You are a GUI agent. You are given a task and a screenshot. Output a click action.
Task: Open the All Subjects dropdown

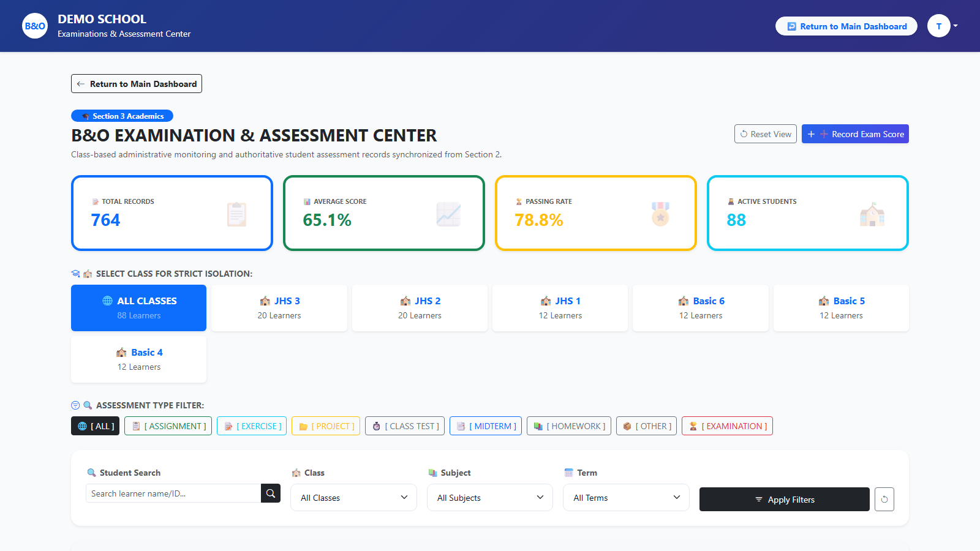click(490, 498)
